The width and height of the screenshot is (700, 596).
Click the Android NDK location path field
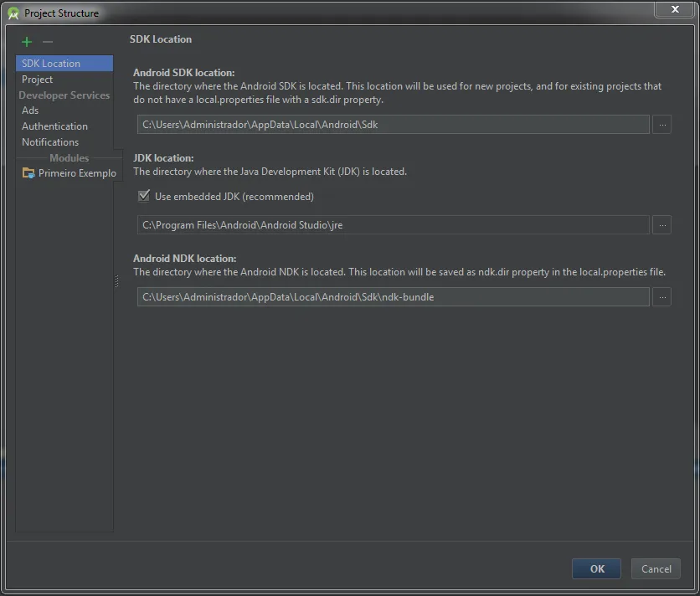click(393, 297)
